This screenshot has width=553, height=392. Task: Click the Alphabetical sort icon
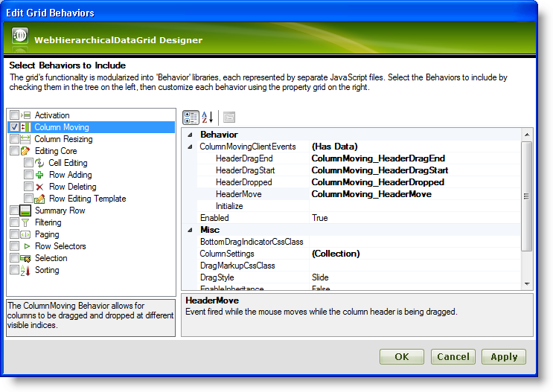[x=208, y=118]
